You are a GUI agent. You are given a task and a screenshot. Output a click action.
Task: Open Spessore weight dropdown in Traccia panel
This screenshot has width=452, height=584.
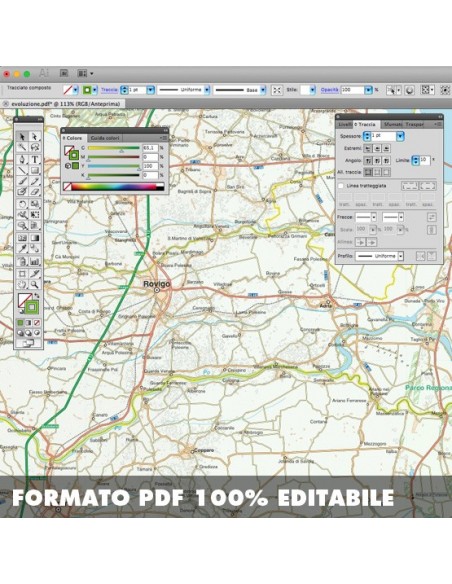(x=400, y=136)
